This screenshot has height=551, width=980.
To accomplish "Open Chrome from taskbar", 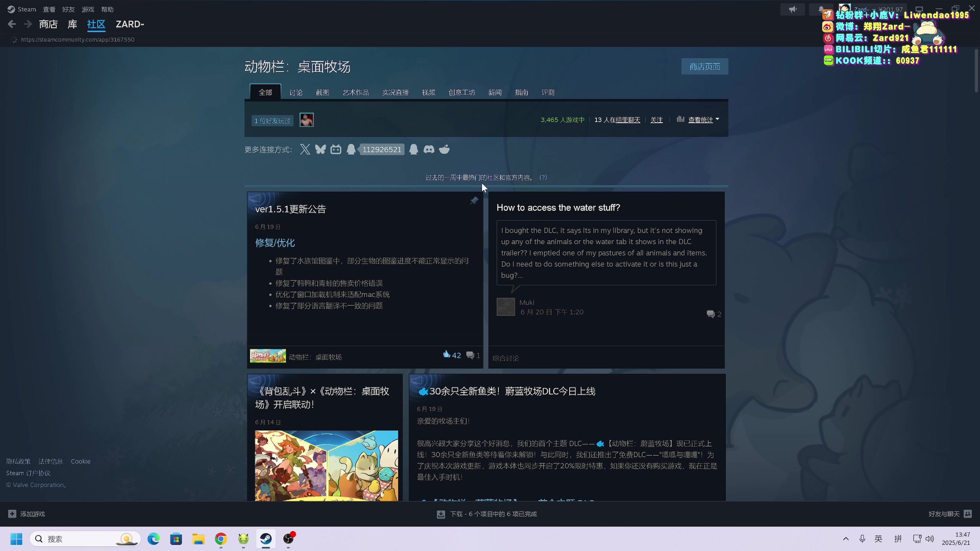I will [221, 539].
